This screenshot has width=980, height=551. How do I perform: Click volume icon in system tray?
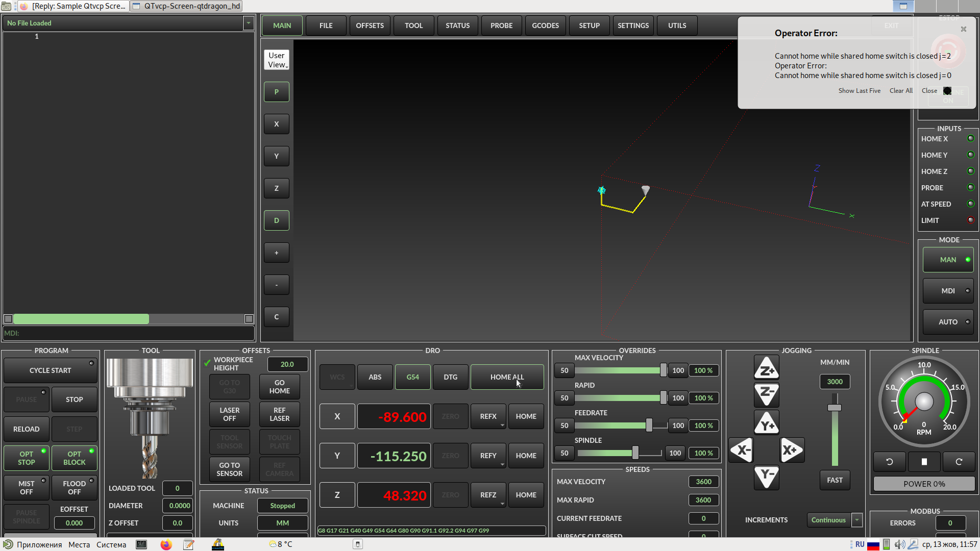click(899, 544)
